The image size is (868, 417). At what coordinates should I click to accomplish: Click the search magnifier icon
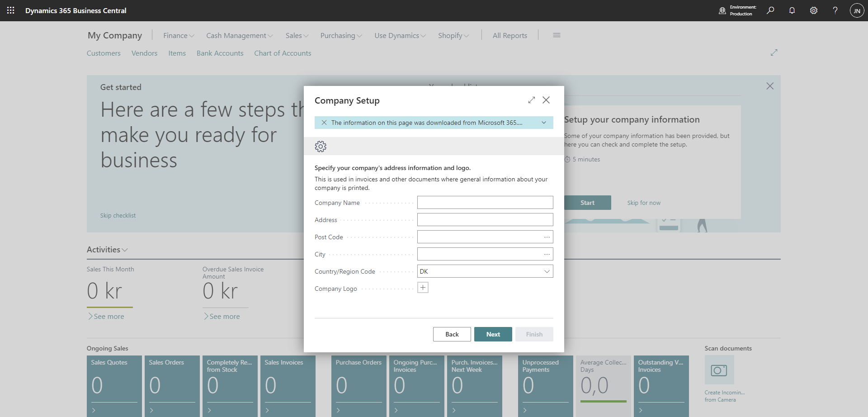click(x=770, y=10)
